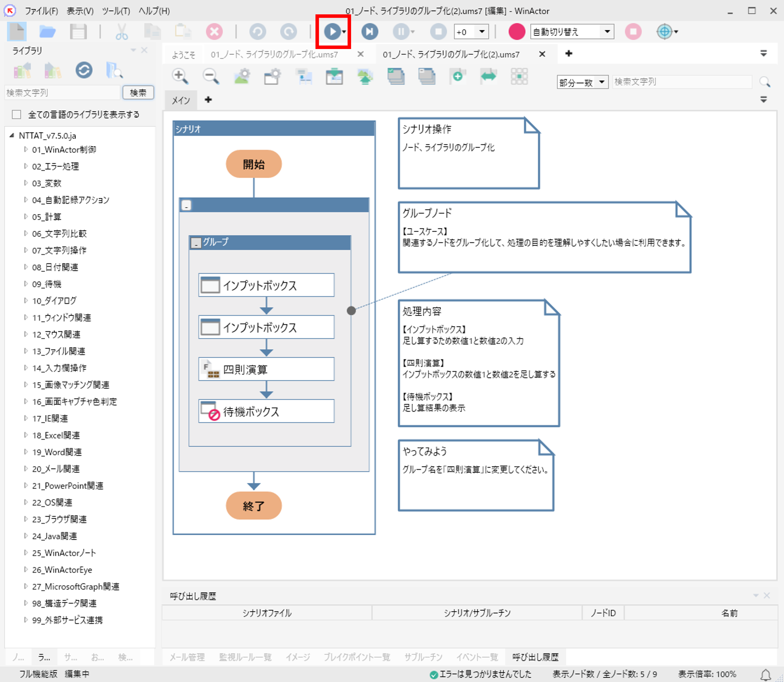Screen dimensions: 784x682
Task: Click library search text field
Action: tap(63, 92)
